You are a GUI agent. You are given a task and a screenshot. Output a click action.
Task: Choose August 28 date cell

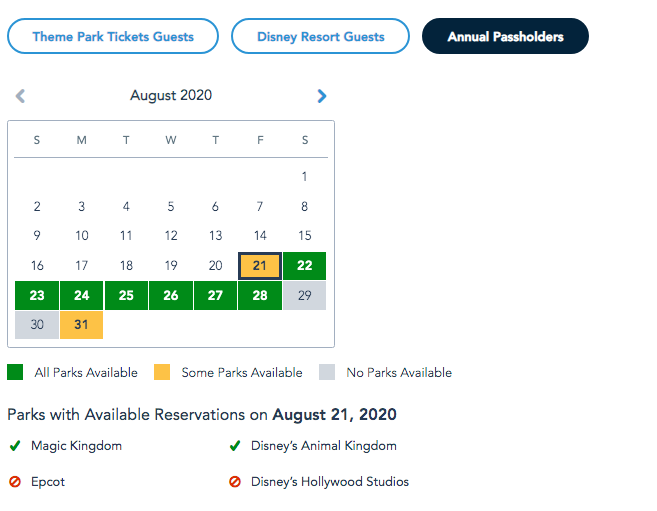click(260, 296)
